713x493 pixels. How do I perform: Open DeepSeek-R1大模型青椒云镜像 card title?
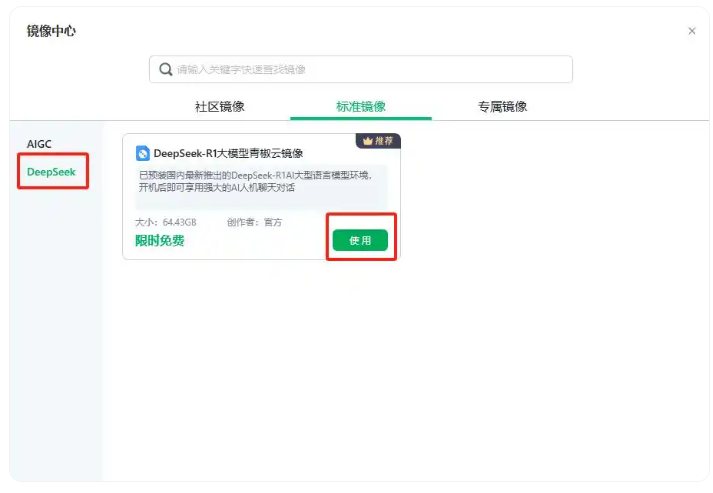click(x=228, y=153)
